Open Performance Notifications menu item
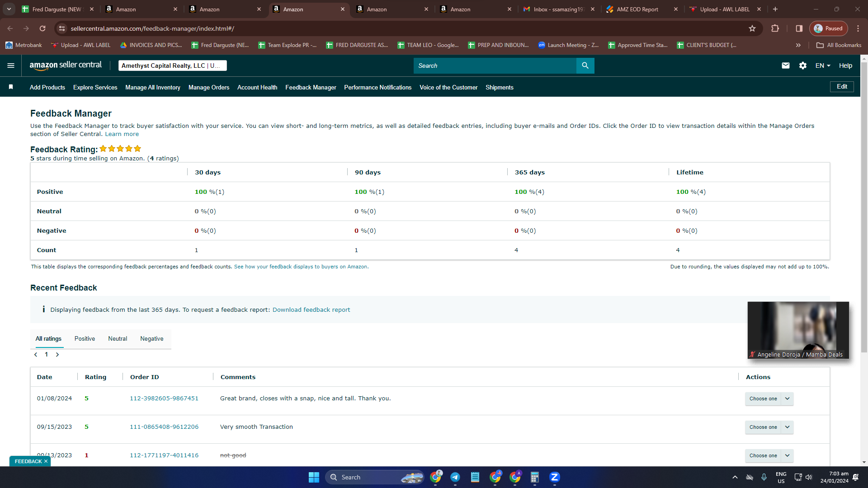Image resolution: width=868 pixels, height=488 pixels. click(377, 87)
